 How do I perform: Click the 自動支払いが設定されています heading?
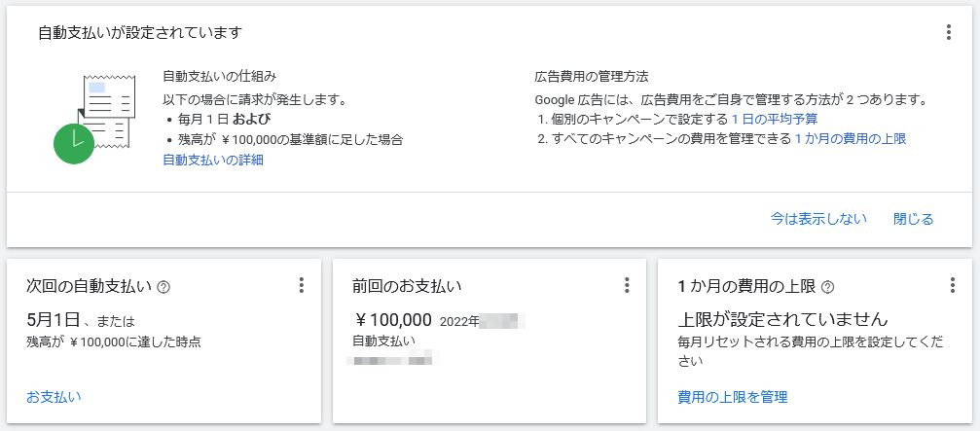[x=140, y=32]
